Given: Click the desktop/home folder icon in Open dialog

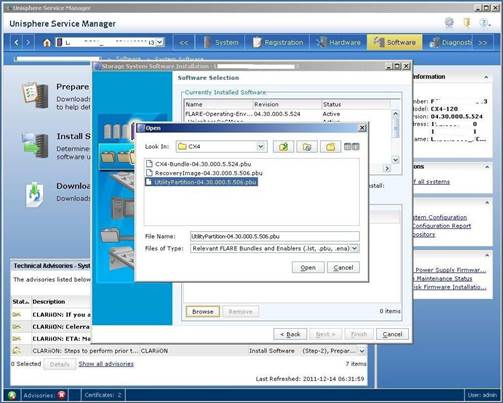Looking at the screenshot, I should click(307, 147).
